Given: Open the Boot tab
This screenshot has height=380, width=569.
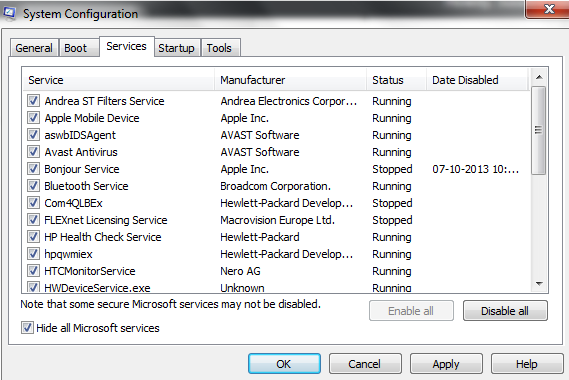Looking at the screenshot, I should click(78, 48).
